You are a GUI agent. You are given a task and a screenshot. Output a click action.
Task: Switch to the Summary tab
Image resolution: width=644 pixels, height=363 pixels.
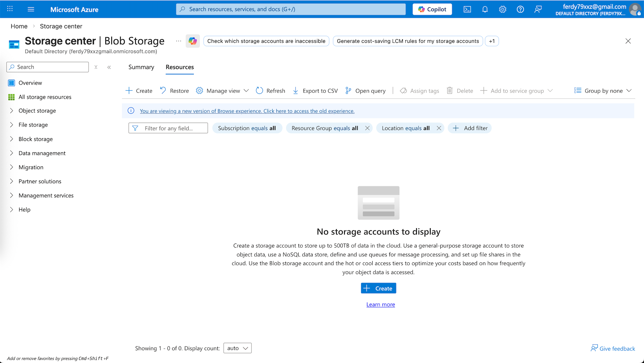pos(141,67)
